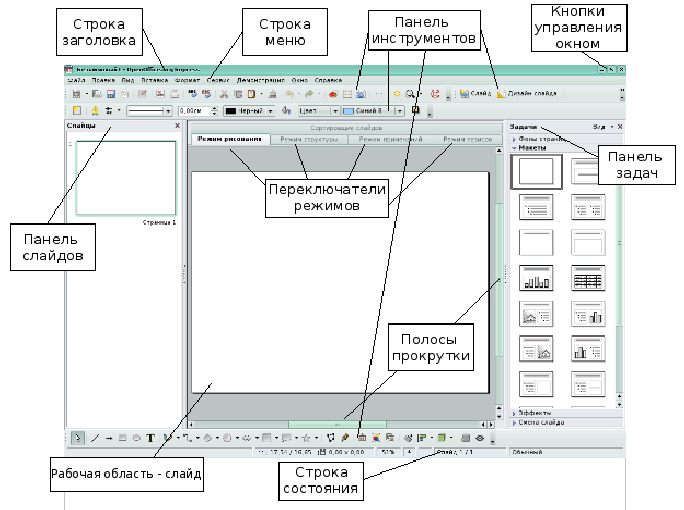
Task: Toggle the Shadow icon on line toolbar
Action: tap(415, 110)
